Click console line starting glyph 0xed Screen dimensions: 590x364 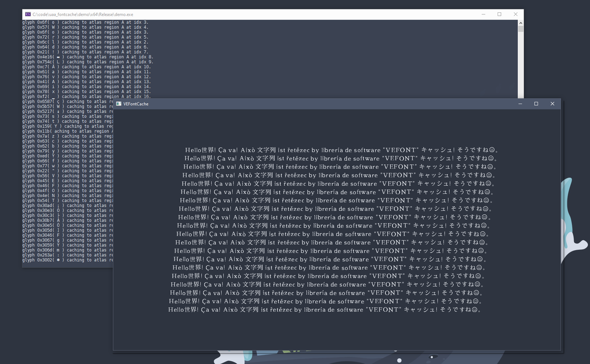(68, 156)
